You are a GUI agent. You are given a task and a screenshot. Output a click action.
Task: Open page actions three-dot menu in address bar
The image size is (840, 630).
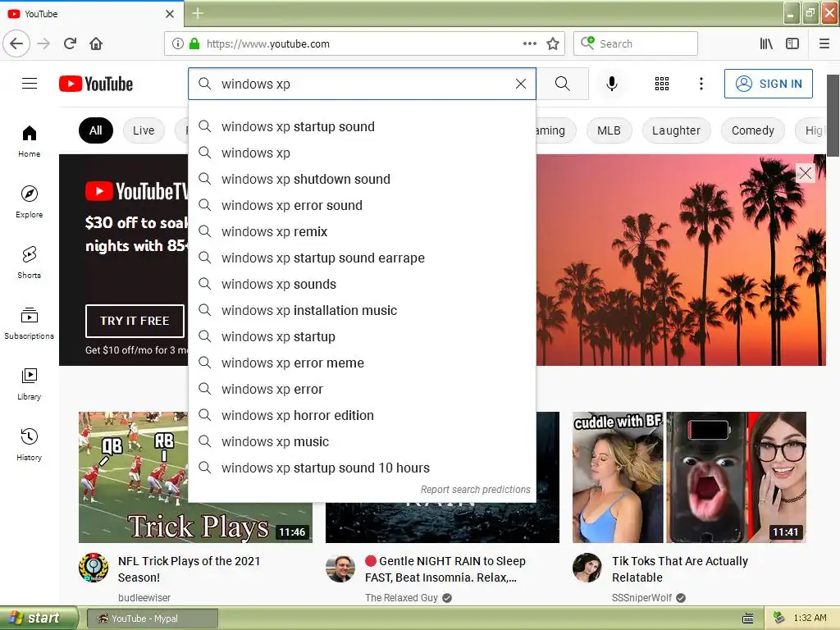coord(529,43)
